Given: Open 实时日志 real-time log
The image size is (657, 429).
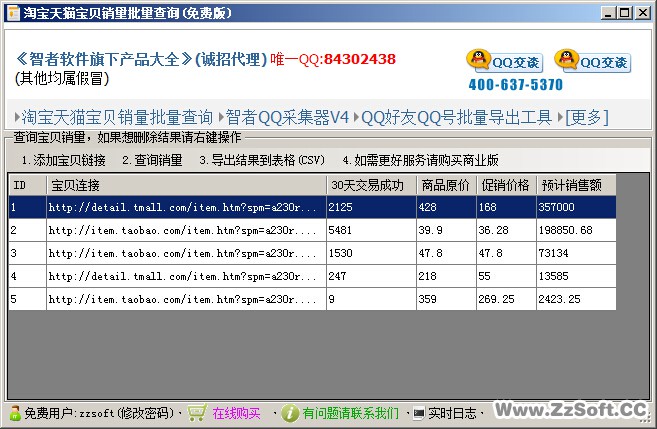Looking at the screenshot, I should tap(452, 413).
